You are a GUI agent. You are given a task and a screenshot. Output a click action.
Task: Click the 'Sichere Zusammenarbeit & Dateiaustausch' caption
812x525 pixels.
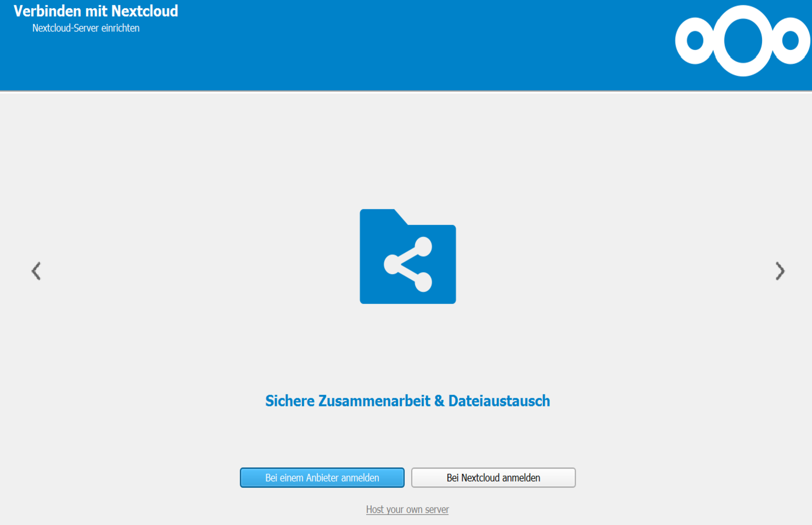coord(407,401)
